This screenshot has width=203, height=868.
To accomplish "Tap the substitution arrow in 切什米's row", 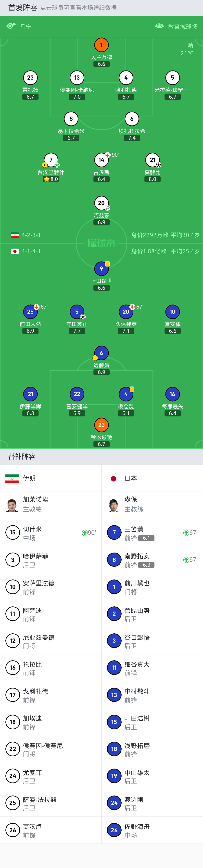I will point(85,533).
